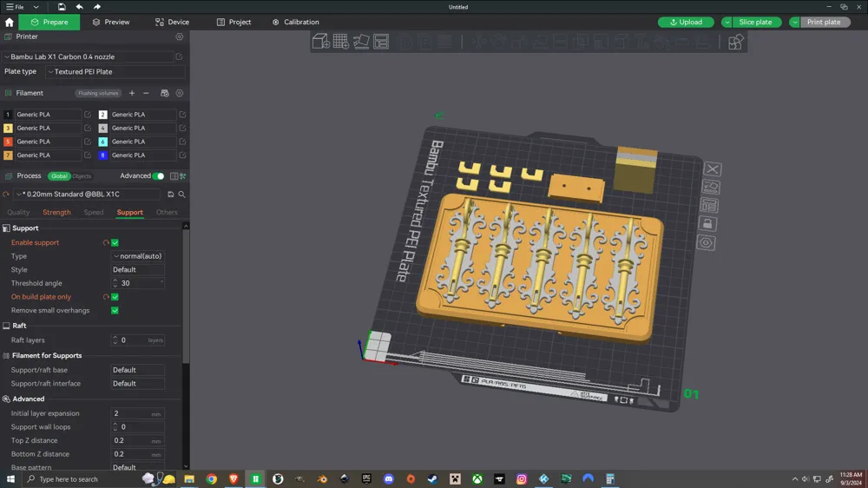Open the Assembly view puzzle icon
The image size is (868, 488).
click(x=735, y=42)
